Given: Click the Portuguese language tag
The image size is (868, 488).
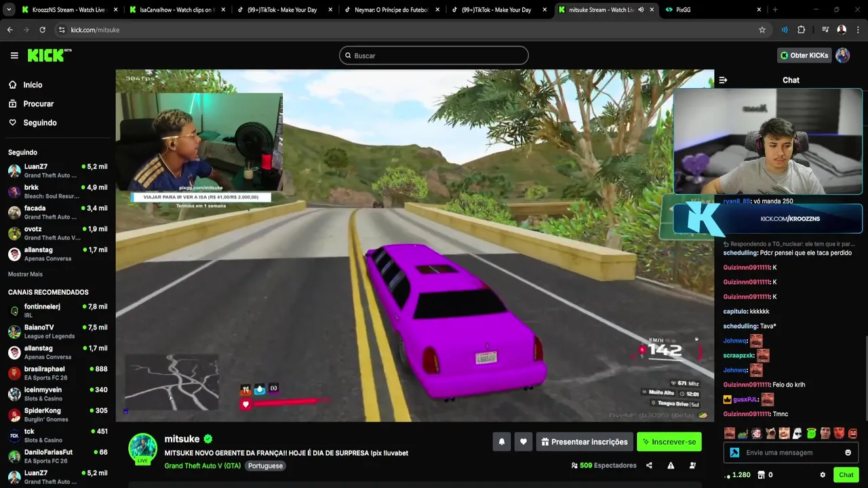Looking at the screenshot, I should tap(265, 466).
